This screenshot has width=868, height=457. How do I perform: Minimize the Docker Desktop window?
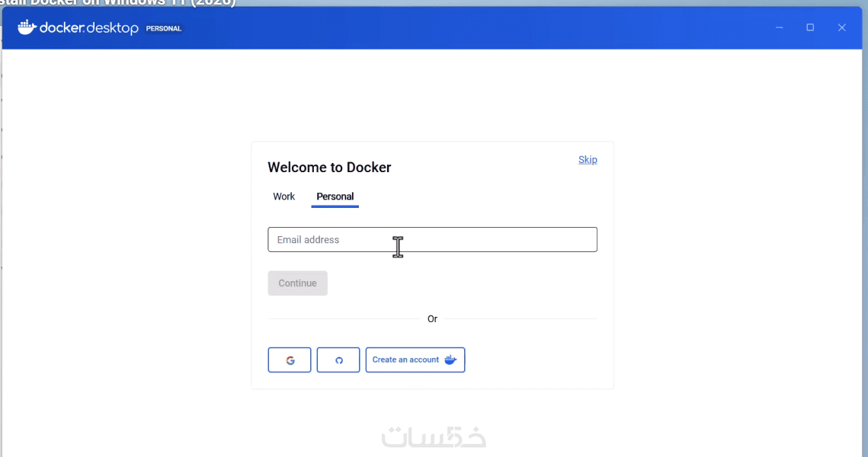[x=780, y=27]
